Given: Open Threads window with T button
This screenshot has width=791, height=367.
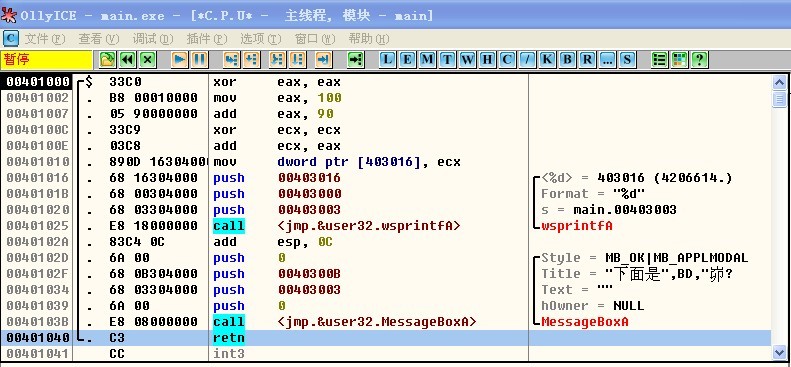Looking at the screenshot, I should [447, 60].
